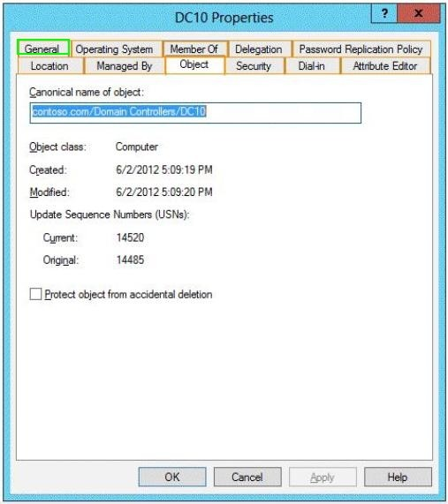Click the canonical name text field
Viewport: 448px width, 504px height.
coord(195,112)
